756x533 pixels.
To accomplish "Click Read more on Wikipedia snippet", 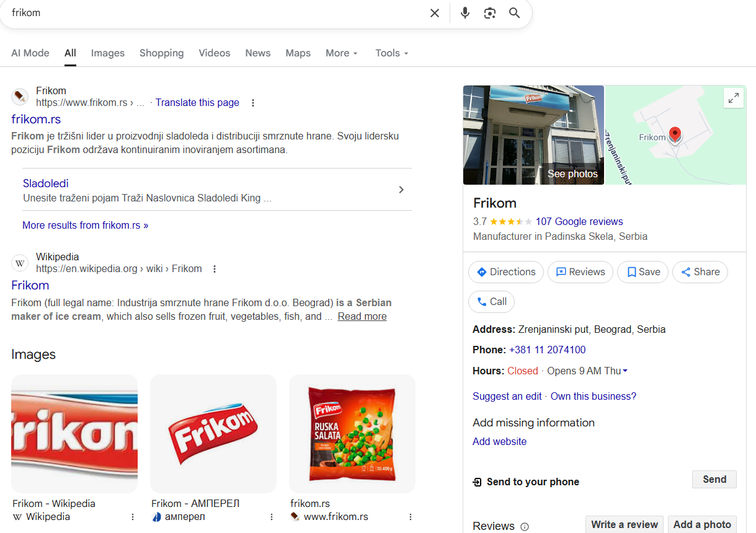I will [x=362, y=317].
